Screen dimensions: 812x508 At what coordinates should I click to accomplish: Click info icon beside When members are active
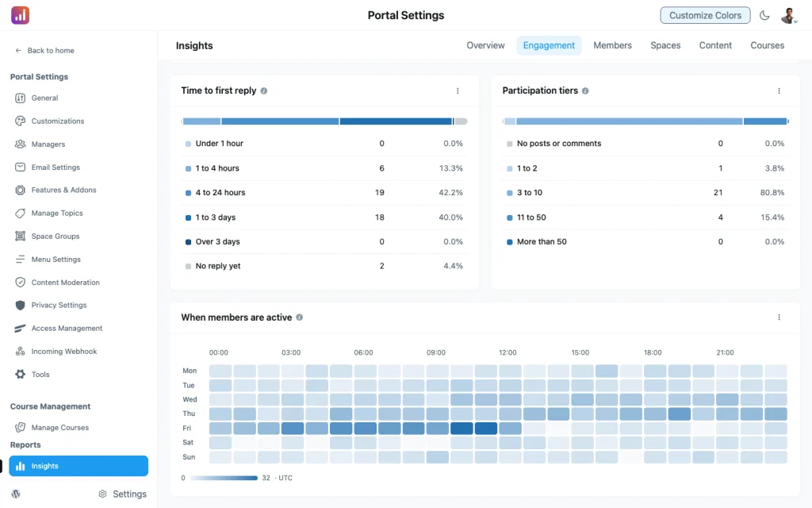[x=299, y=317]
